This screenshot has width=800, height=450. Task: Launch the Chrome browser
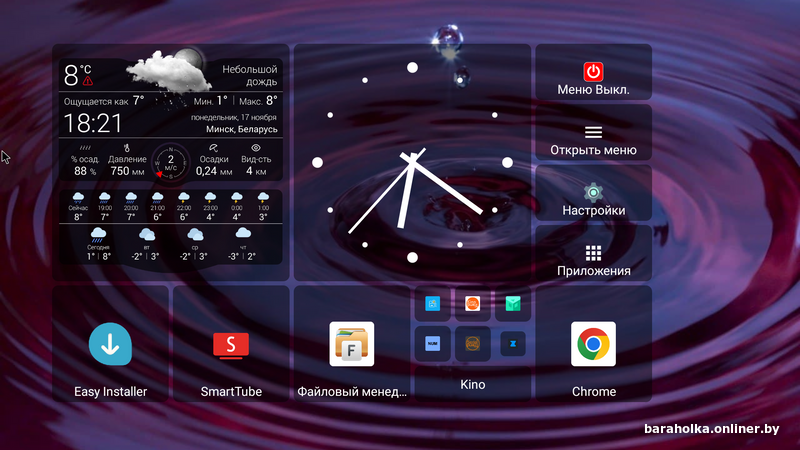pos(593,344)
